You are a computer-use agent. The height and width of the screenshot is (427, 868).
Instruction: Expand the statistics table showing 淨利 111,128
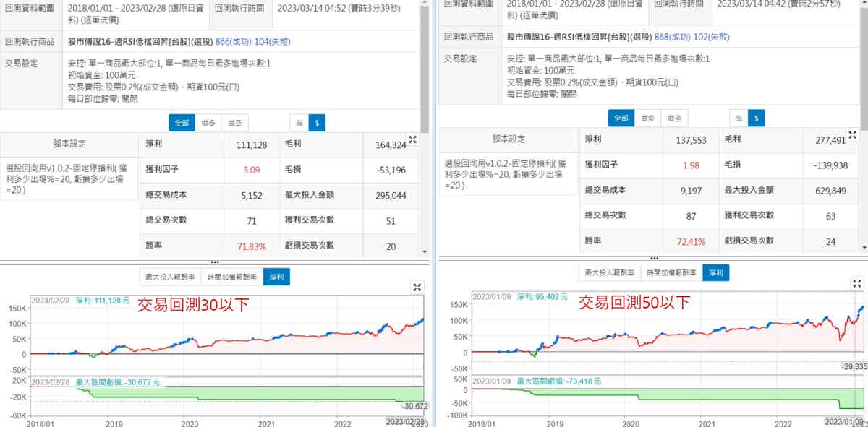point(412,140)
